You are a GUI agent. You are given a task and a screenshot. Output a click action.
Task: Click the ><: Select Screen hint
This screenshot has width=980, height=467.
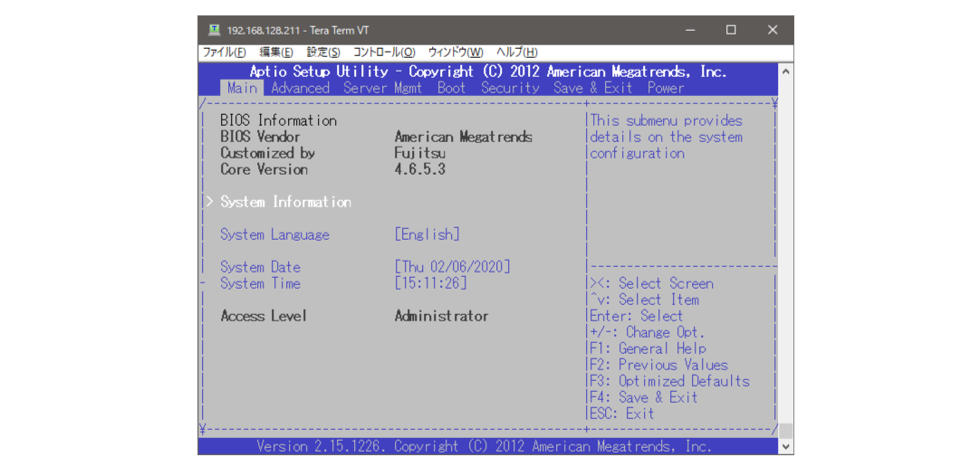point(652,283)
